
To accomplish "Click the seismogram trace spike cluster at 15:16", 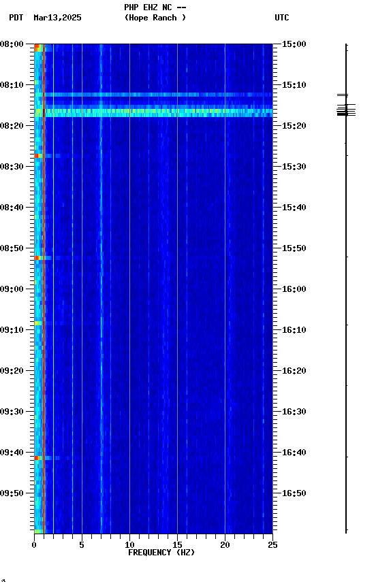I will tap(346, 110).
